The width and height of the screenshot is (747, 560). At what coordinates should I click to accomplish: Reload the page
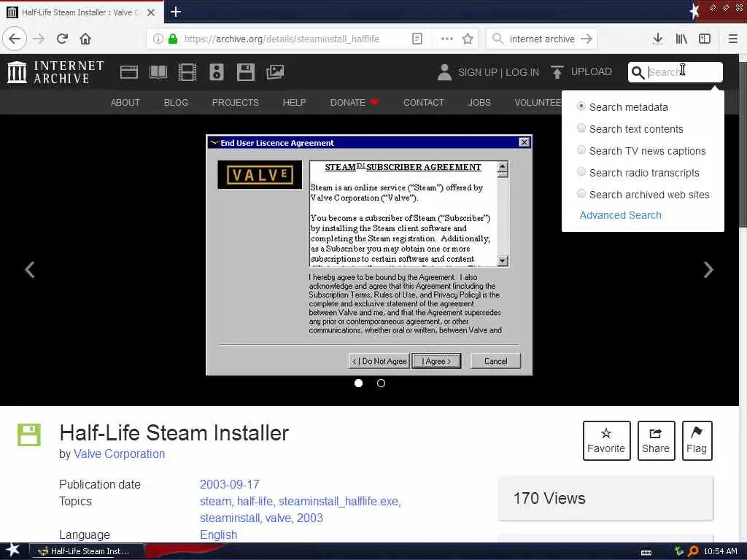point(62,39)
